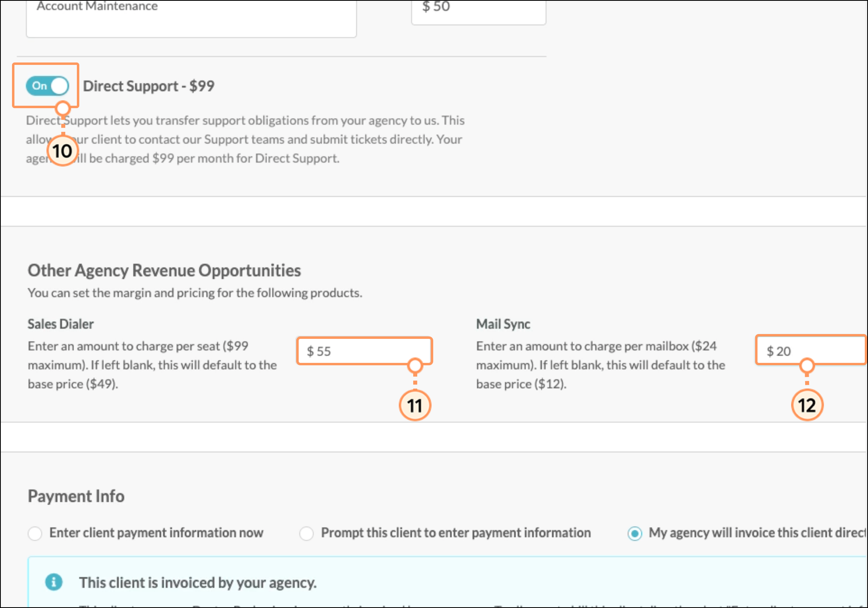Screen dimensions: 868x608
Task: Select My agency will invoice this client radio
Action: coord(635,533)
